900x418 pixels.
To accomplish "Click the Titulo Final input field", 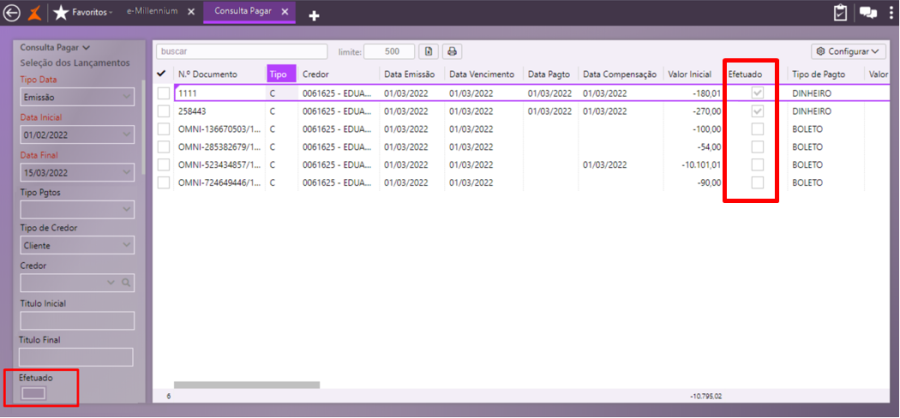I will coord(76,357).
